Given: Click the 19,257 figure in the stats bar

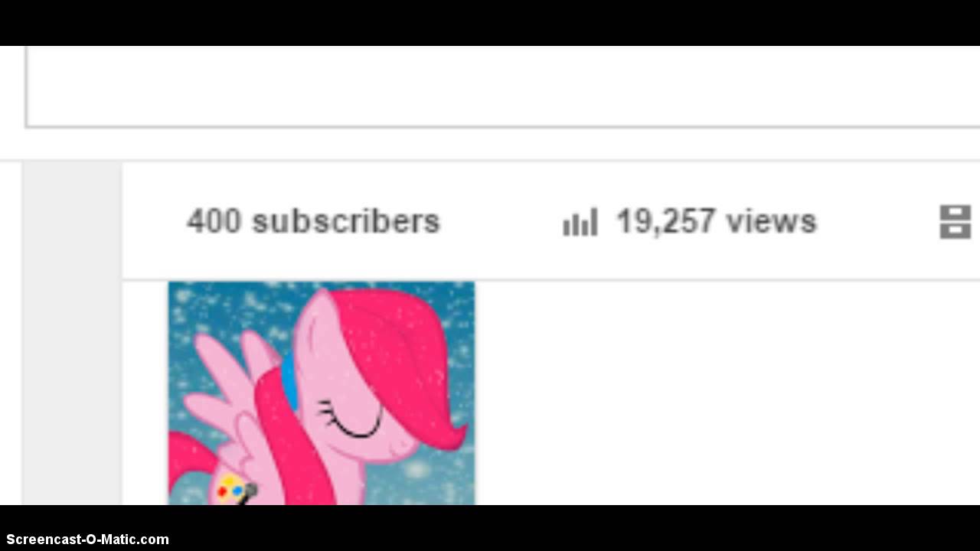Looking at the screenshot, I should point(666,222).
